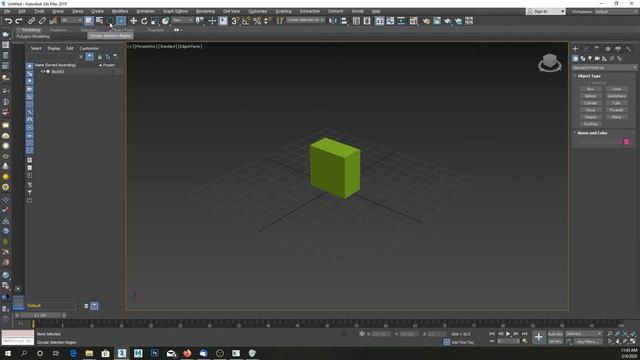Toggle Window/Crossing selection mode

coord(121,21)
